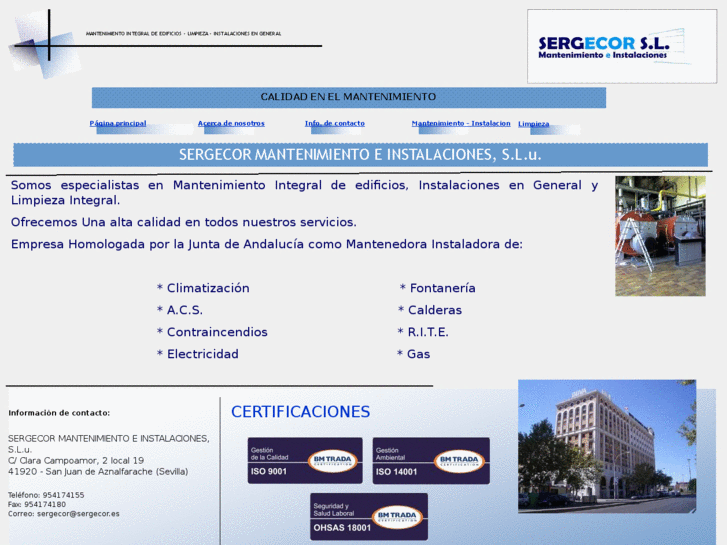Click the C/ Clara Campoamor address line

tap(76, 461)
